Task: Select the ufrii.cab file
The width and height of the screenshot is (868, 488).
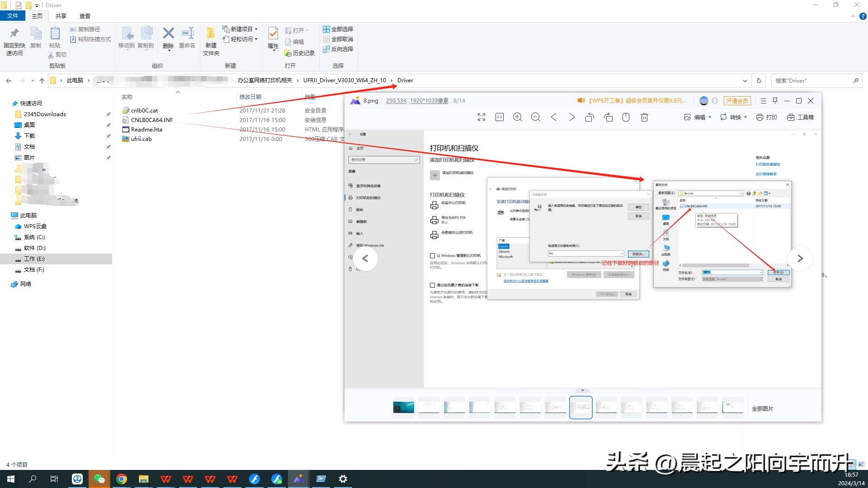Action: [x=142, y=139]
